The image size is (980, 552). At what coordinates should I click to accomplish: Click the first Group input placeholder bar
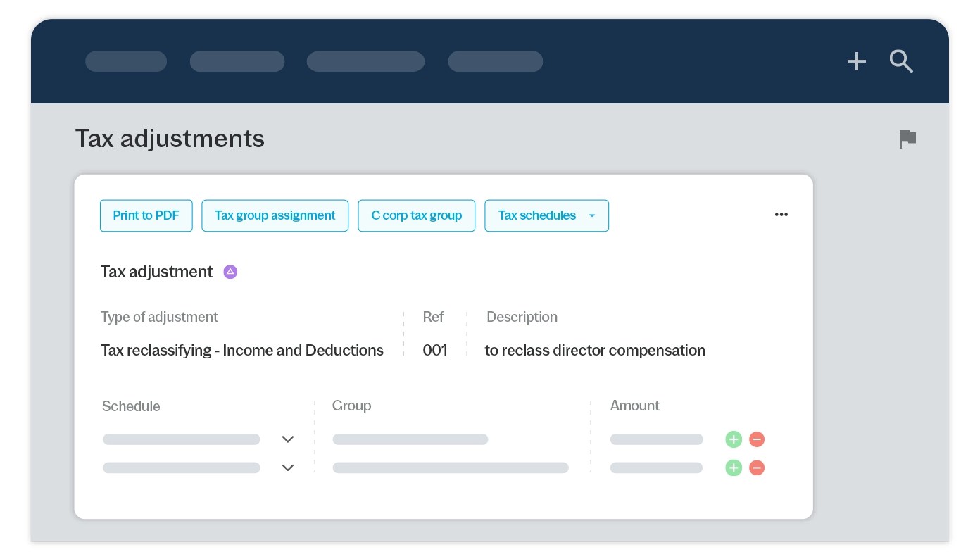coord(410,439)
